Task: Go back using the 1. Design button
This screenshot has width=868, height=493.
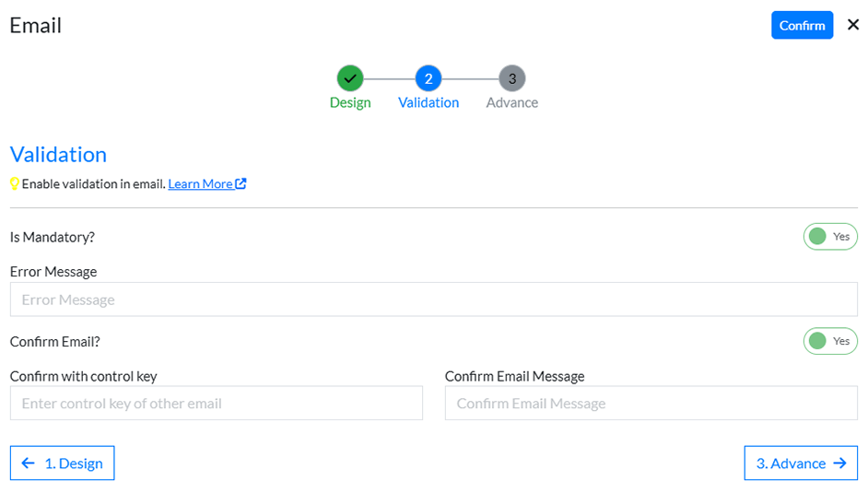Action: [63, 464]
